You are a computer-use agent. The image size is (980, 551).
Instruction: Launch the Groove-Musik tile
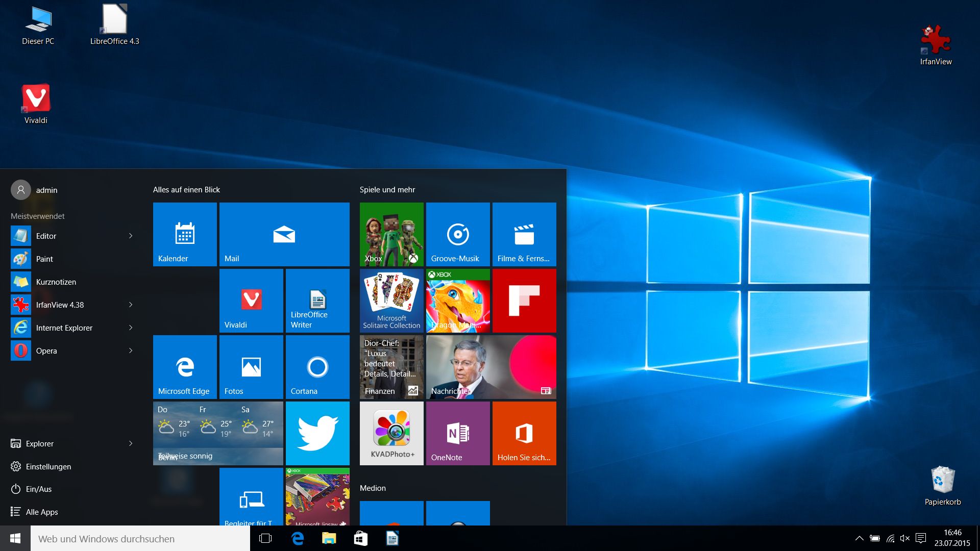click(458, 234)
